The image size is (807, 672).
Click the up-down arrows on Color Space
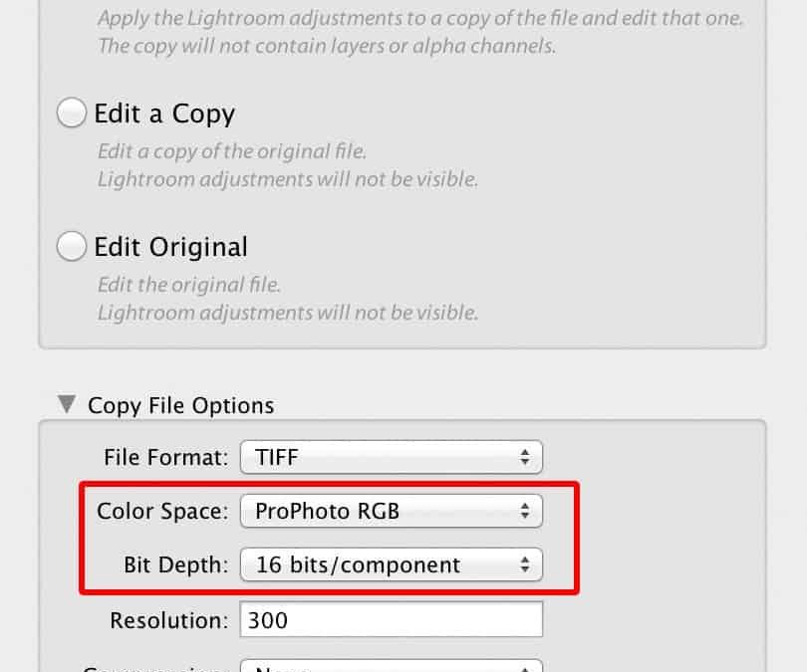click(x=525, y=512)
